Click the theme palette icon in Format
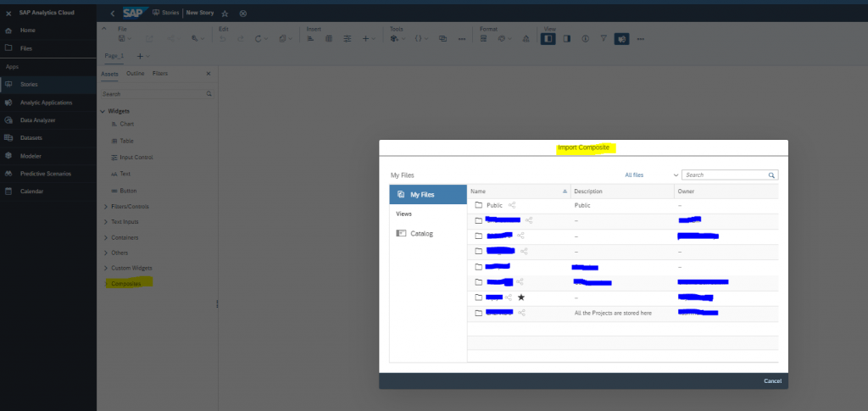868x411 pixels. pos(502,39)
